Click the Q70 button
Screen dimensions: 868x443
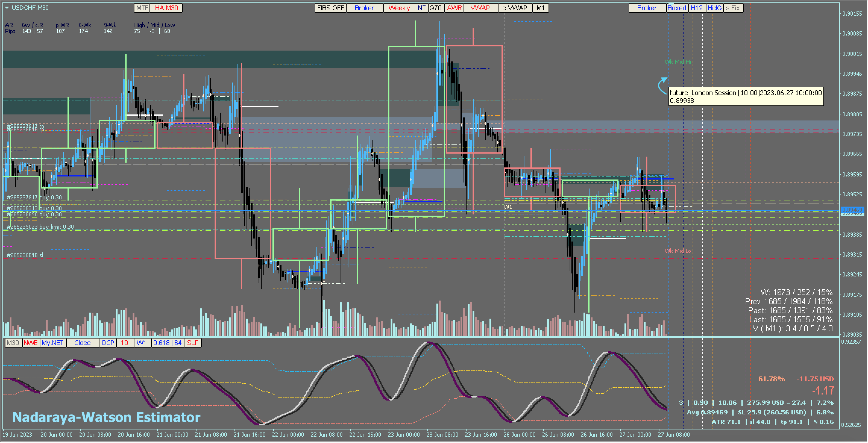(436, 8)
